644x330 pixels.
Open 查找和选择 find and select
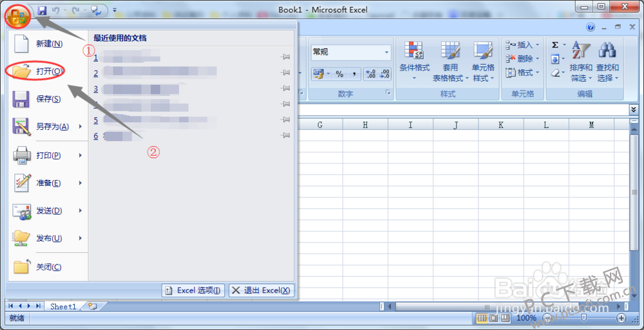click(x=607, y=60)
